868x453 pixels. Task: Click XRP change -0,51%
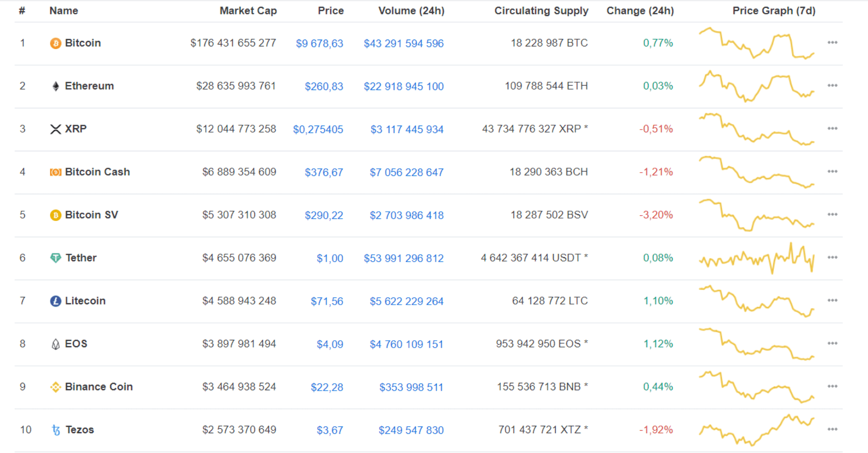point(656,129)
